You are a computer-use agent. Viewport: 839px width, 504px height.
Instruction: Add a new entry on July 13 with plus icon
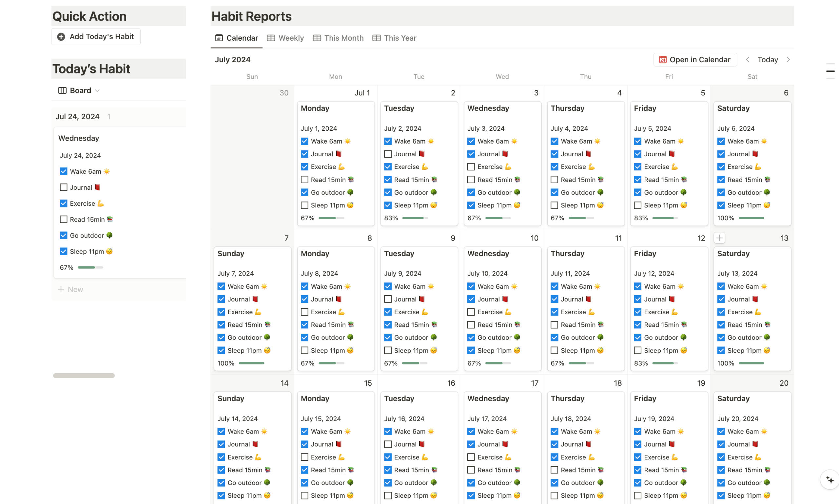click(x=719, y=238)
